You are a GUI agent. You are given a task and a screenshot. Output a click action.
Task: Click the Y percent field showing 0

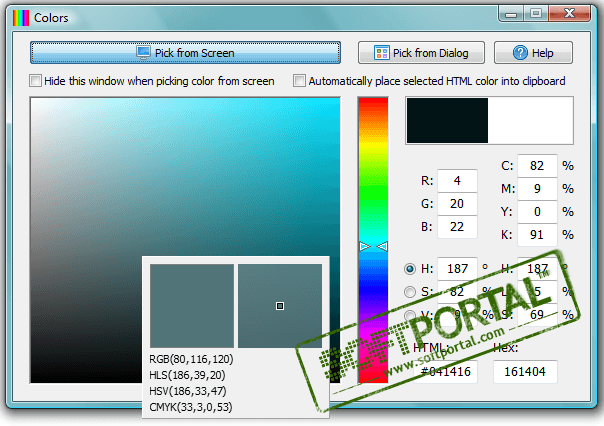pos(537,212)
